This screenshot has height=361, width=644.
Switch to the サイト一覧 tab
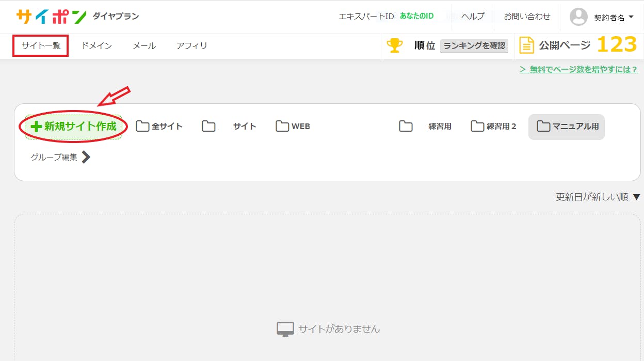pos(41,45)
